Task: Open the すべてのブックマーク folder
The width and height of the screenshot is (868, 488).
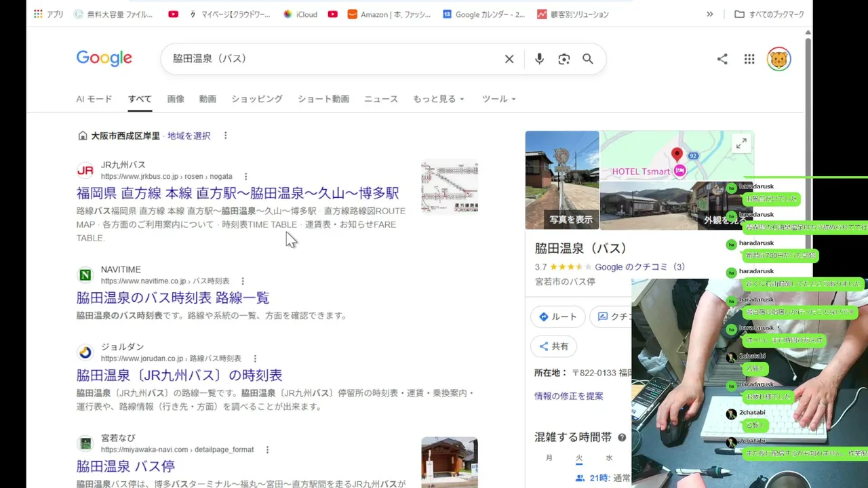Action: (770, 14)
